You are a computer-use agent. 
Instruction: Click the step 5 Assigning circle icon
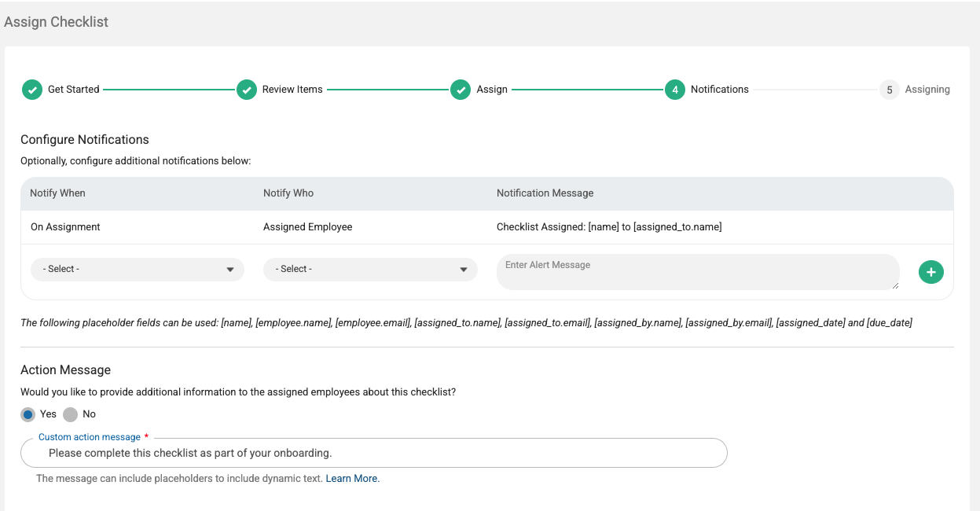(x=890, y=90)
